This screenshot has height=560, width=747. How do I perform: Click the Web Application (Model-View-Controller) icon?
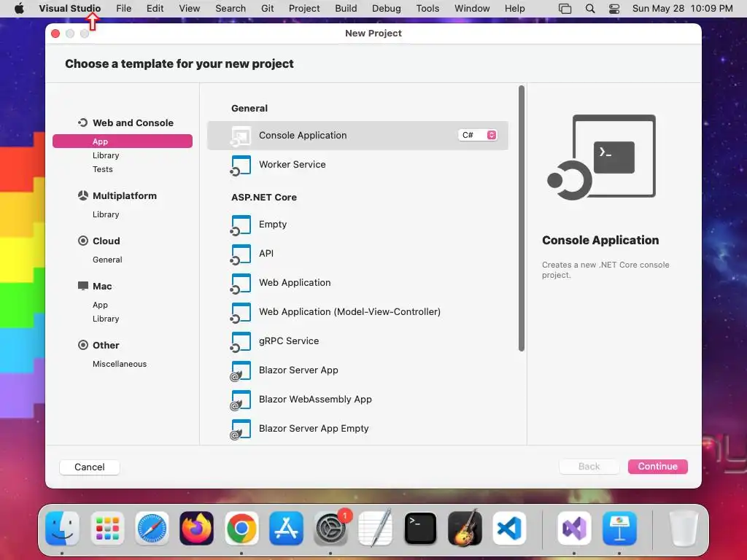pos(241,312)
